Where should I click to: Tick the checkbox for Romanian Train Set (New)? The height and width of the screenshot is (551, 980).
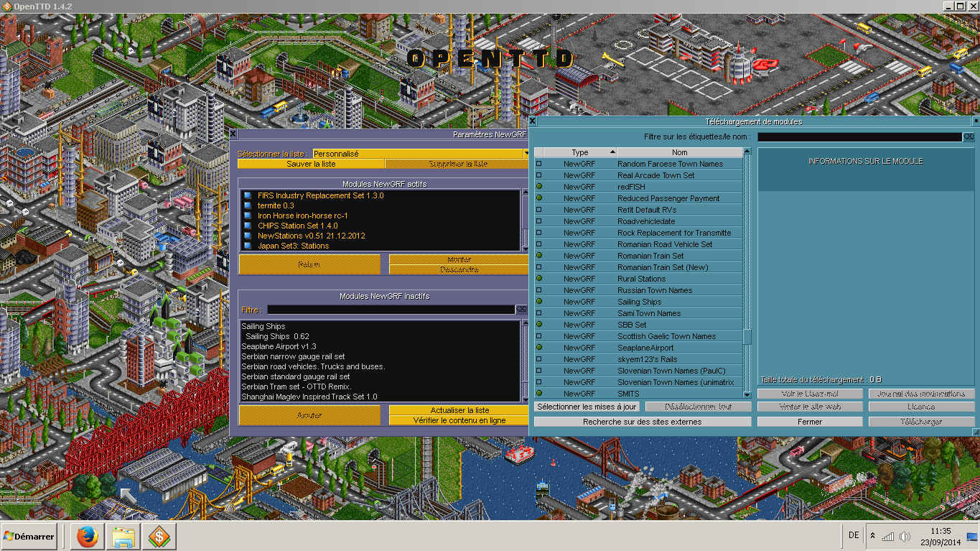point(539,267)
